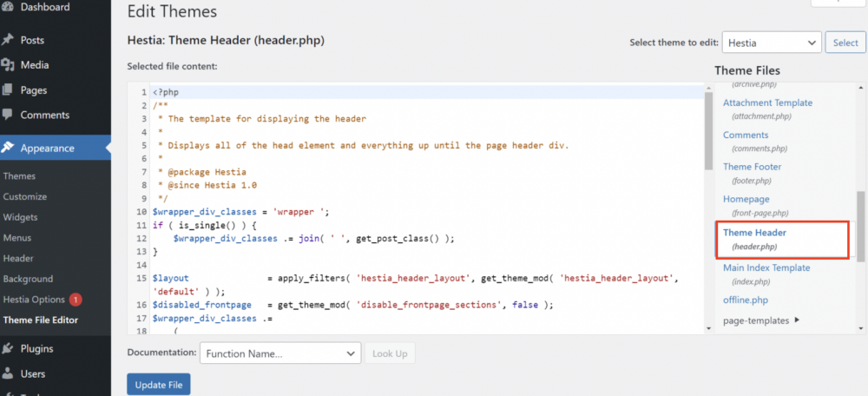Image resolution: width=868 pixels, height=396 pixels.
Task: Open the Widgets submenu item
Action: tap(21, 217)
